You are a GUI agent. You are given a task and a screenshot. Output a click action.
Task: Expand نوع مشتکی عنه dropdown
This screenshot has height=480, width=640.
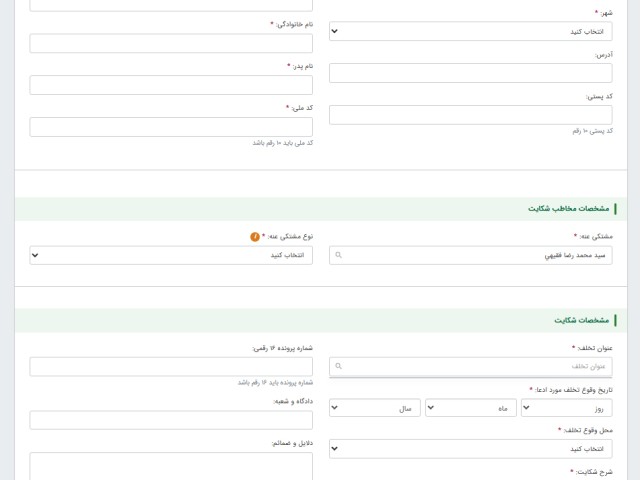pyautogui.click(x=171, y=255)
